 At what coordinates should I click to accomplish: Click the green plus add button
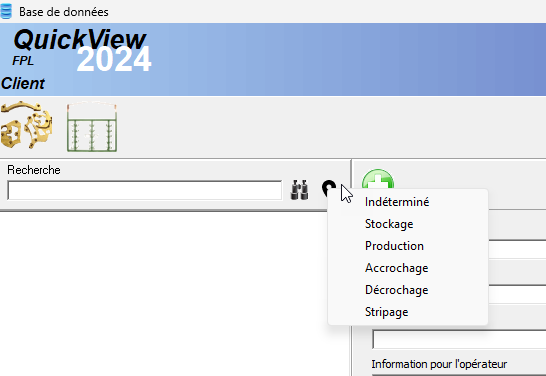pyautogui.click(x=378, y=180)
